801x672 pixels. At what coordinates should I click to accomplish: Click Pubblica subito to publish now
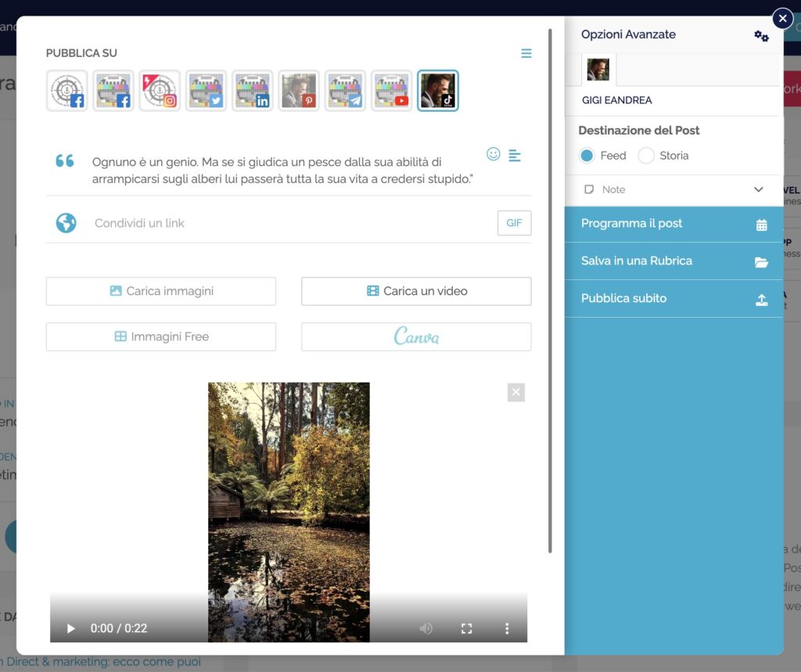point(673,299)
